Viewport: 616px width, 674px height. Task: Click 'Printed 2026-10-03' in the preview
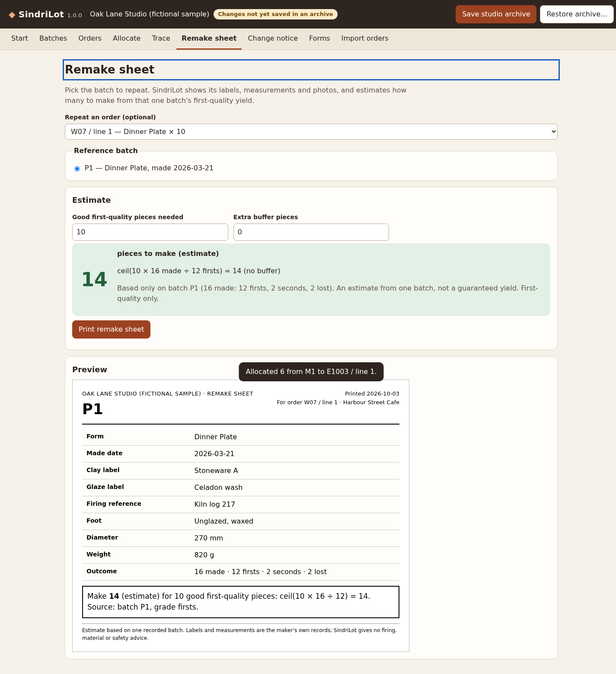tap(372, 394)
